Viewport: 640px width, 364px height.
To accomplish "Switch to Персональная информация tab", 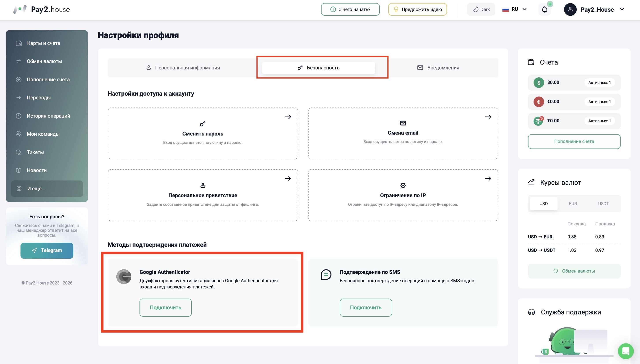I will click(x=183, y=68).
